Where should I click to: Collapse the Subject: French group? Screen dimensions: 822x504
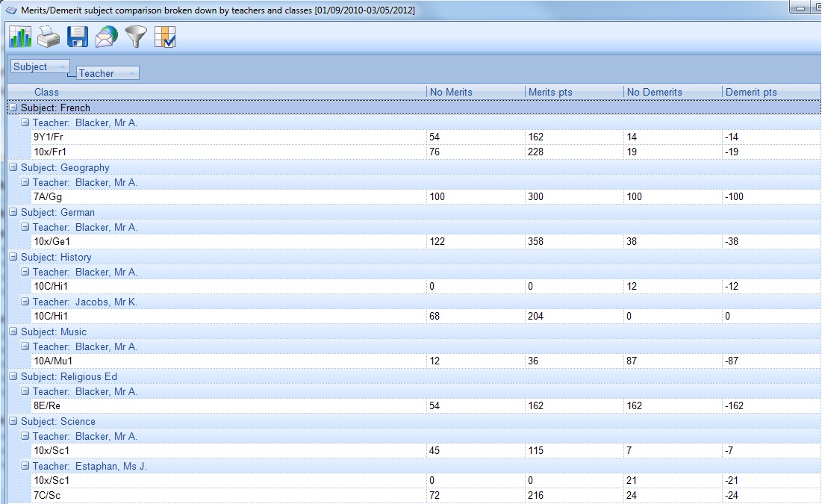pos(13,107)
